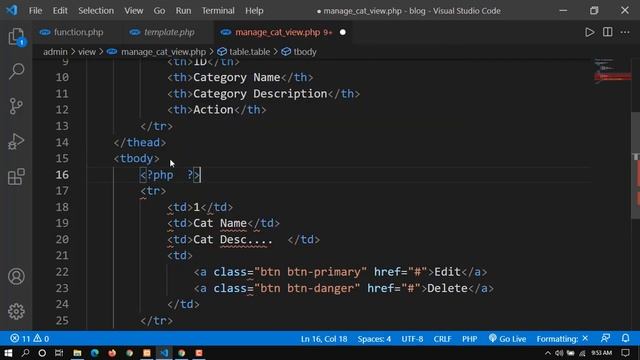This screenshot has height=360, width=640.
Task: Open the File menu
Action: pos(35,11)
